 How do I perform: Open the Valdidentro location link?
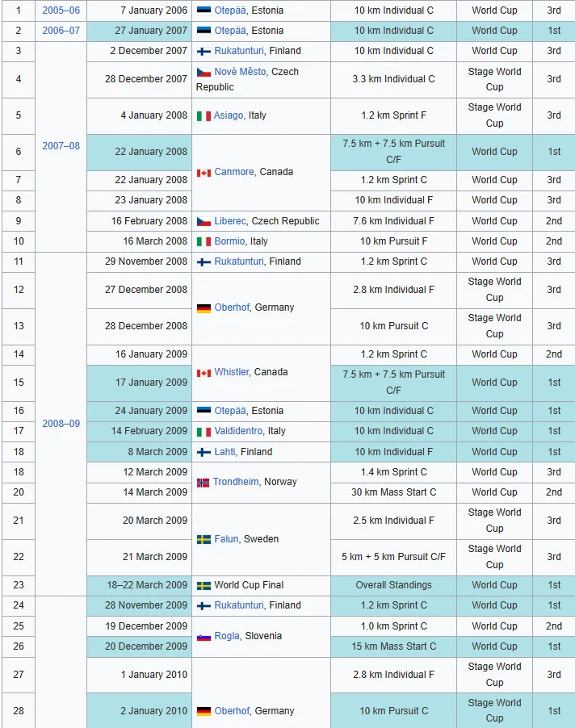(238, 431)
